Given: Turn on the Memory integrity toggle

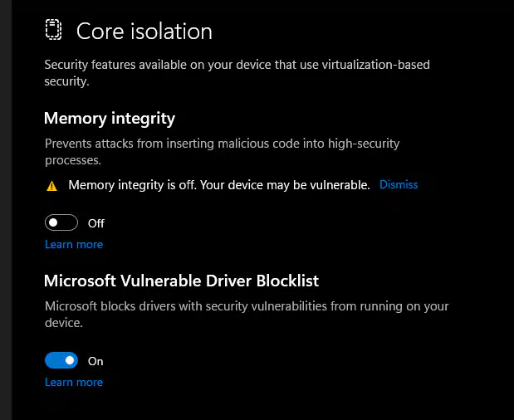Looking at the screenshot, I should (x=61, y=222).
